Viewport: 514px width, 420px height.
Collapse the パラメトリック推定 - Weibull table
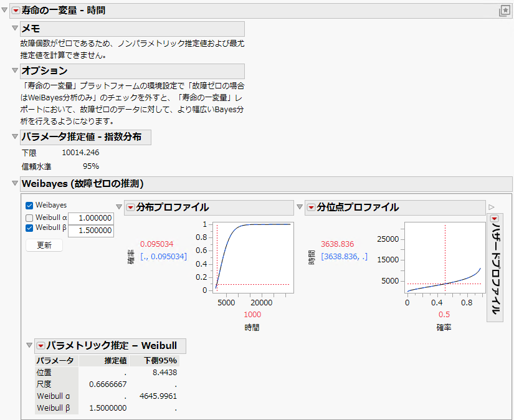click(x=29, y=345)
